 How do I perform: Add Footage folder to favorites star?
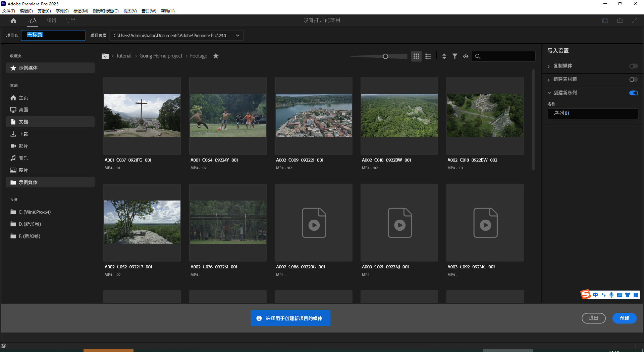point(216,56)
